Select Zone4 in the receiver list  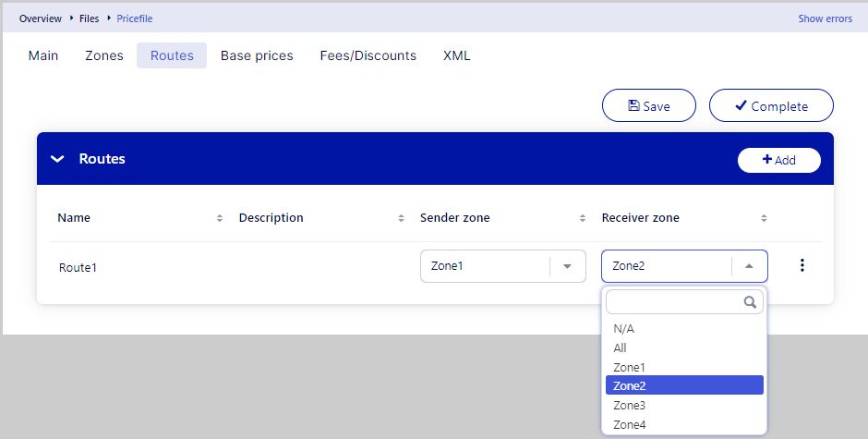pos(630,424)
